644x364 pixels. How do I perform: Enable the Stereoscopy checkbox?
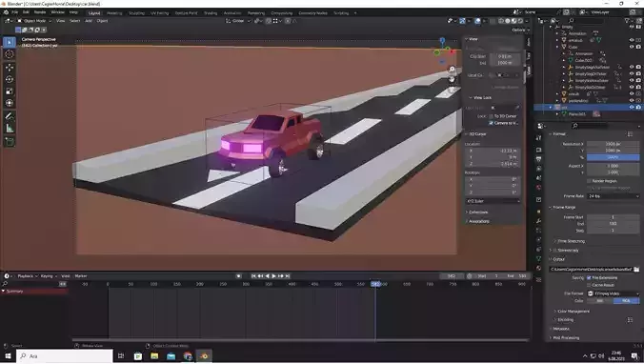555,250
